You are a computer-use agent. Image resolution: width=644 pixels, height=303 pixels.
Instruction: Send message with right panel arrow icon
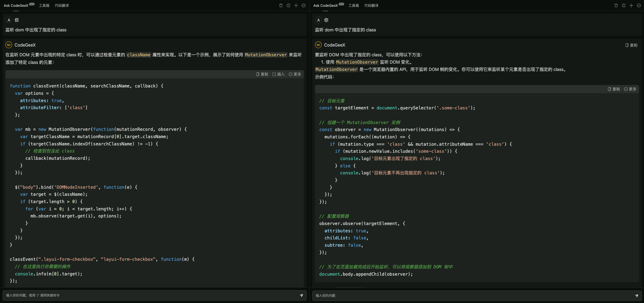click(x=636, y=296)
